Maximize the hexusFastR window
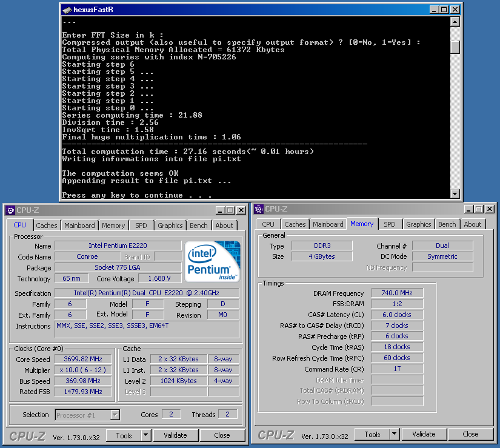 [444, 10]
